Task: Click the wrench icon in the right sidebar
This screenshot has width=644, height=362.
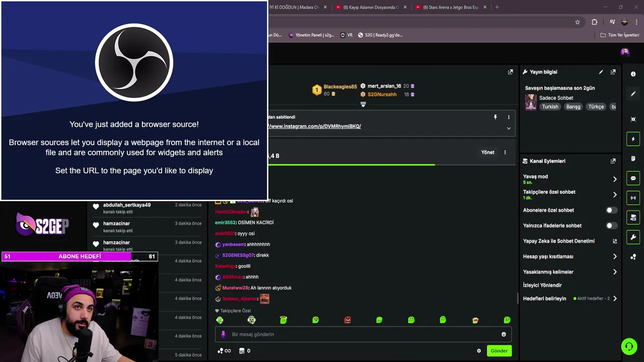Action: 633,237
